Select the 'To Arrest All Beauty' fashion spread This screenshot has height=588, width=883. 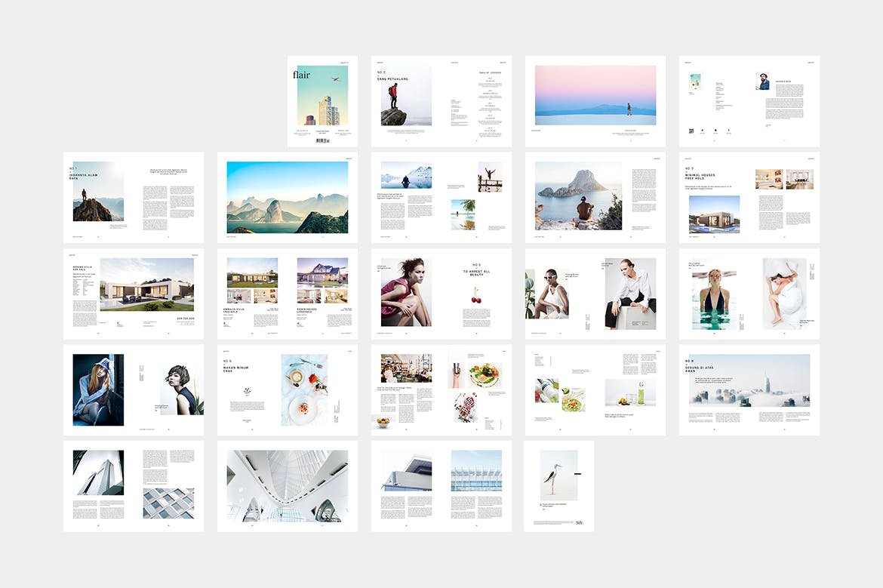tap(441, 294)
